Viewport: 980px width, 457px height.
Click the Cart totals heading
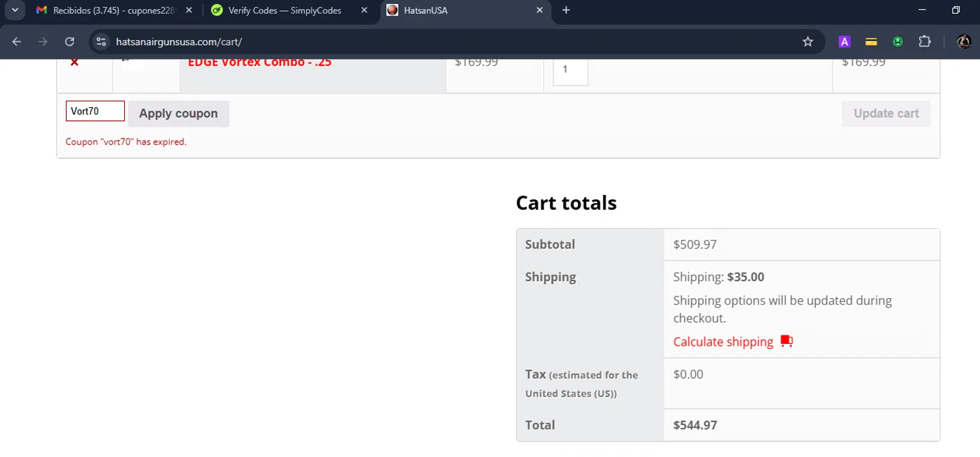566,203
